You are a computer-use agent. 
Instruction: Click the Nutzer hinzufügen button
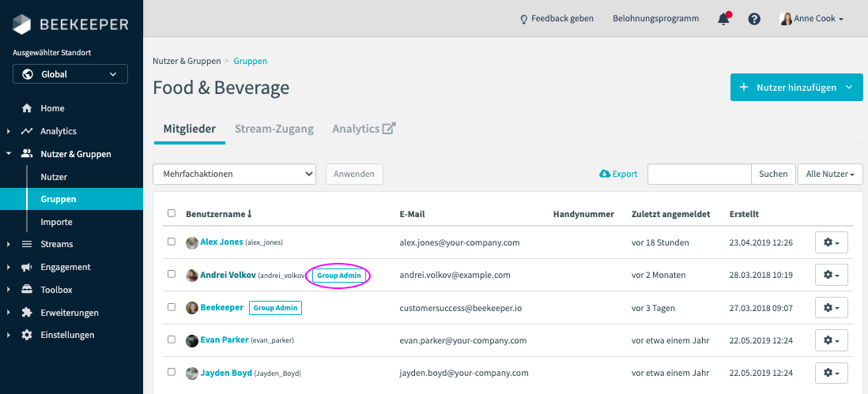pyautogui.click(x=796, y=88)
